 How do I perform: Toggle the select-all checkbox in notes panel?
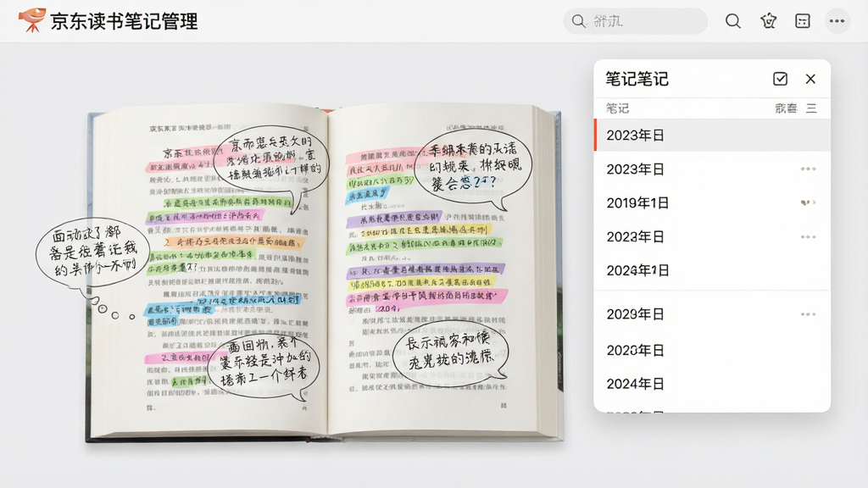780,79
